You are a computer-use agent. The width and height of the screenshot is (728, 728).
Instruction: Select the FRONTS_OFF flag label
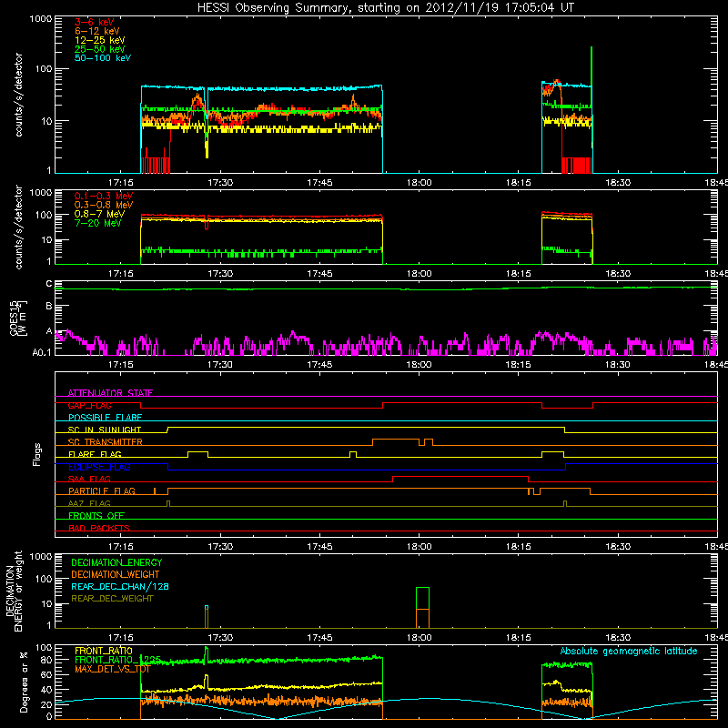pyautogui.click(x=96, y=516)
